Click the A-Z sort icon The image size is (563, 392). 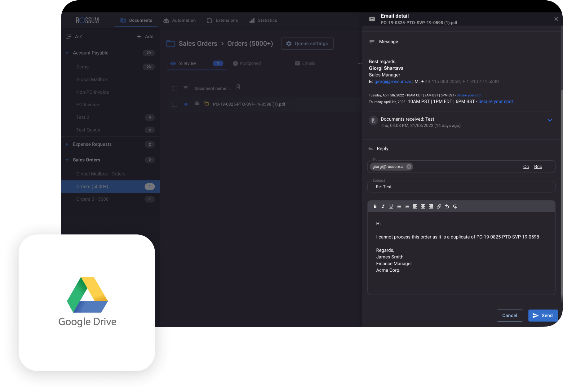pyautogui.click(x=69, y=37)
